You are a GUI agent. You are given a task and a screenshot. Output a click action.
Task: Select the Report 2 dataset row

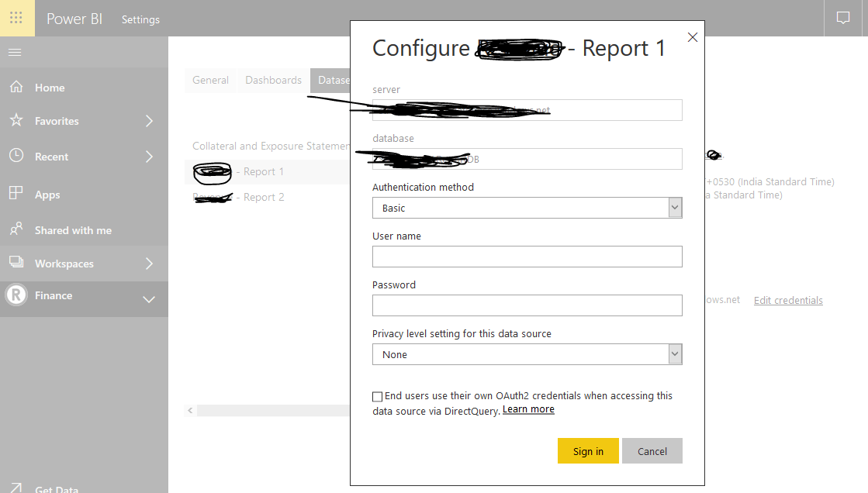pyautogui.click(x=267, y=197)
